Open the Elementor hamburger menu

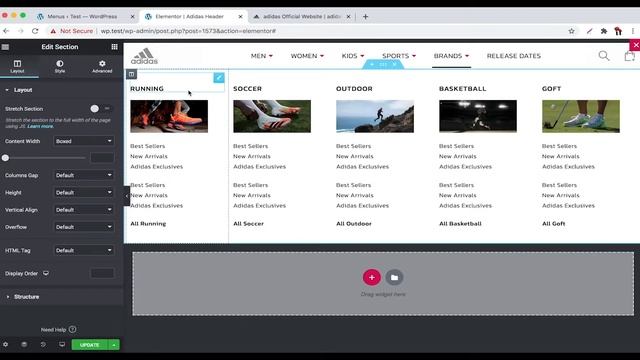pyautogui.click(x=5, y=47)
